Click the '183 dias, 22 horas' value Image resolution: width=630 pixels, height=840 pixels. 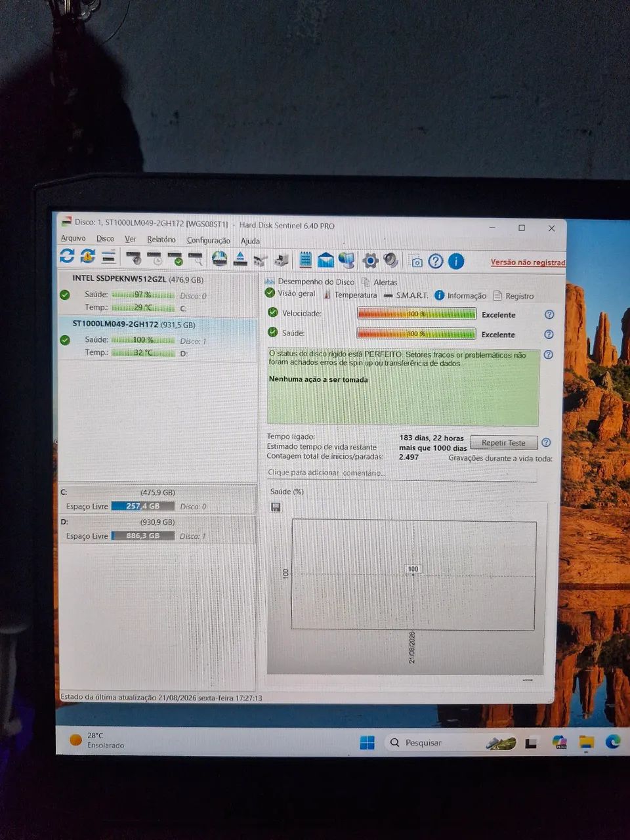coord(431,438)
